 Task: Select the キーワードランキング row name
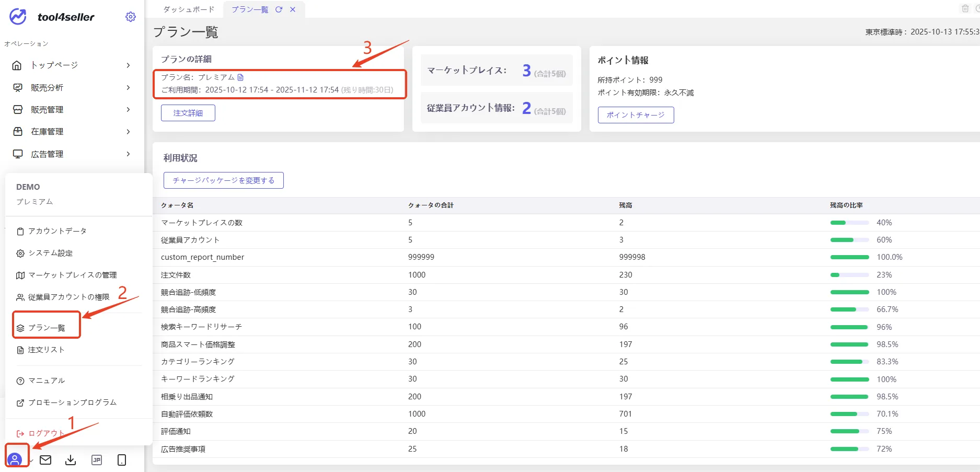[198, 379]
